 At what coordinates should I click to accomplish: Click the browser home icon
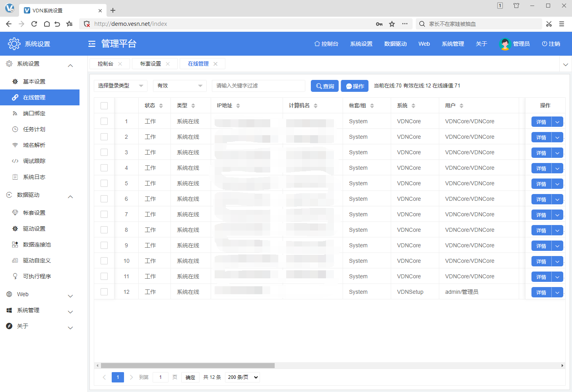(x=47, y=24)
